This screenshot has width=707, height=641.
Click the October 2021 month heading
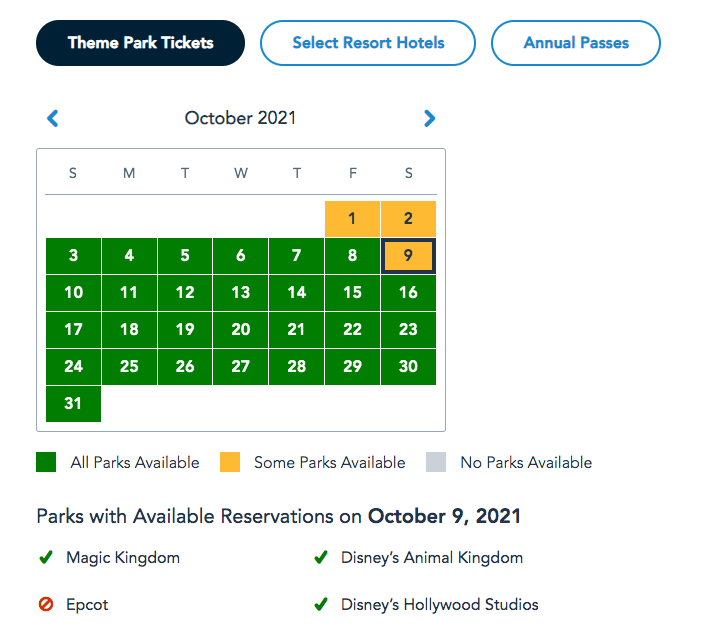[x=240, y=118]
